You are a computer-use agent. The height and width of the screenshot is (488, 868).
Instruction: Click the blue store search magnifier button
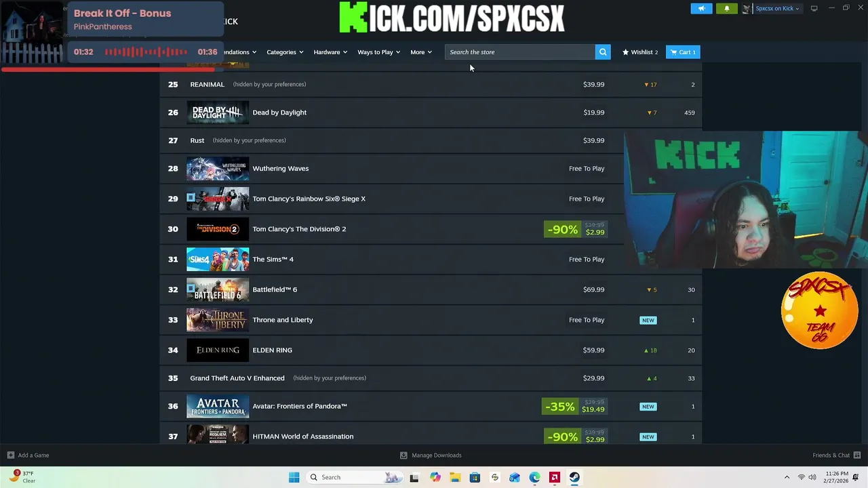click(603, 52)
